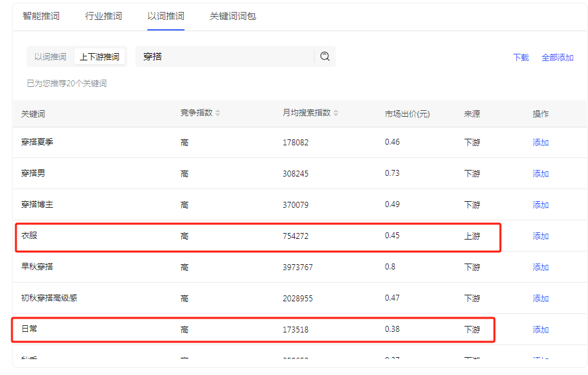Open the 行业推词 tab
This screenshot has width=588, height=375.
coord(104,16)
